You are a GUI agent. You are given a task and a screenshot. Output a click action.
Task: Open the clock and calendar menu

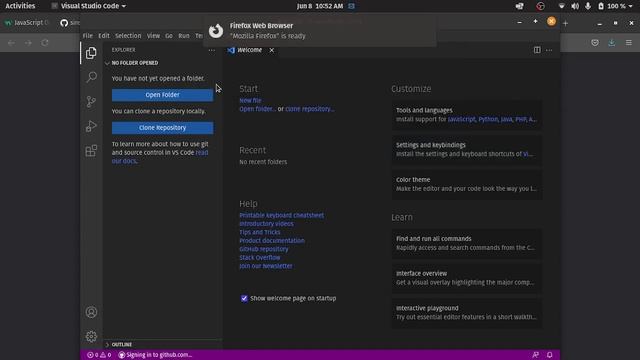[320, 6]
